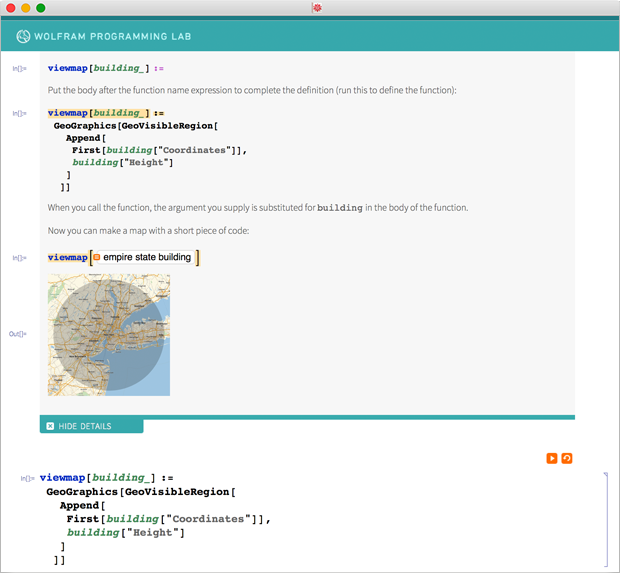The height and width of the screenshot is (573, 620).
Task: Click the "When you call the function" sentence
Action: (258, 208)
